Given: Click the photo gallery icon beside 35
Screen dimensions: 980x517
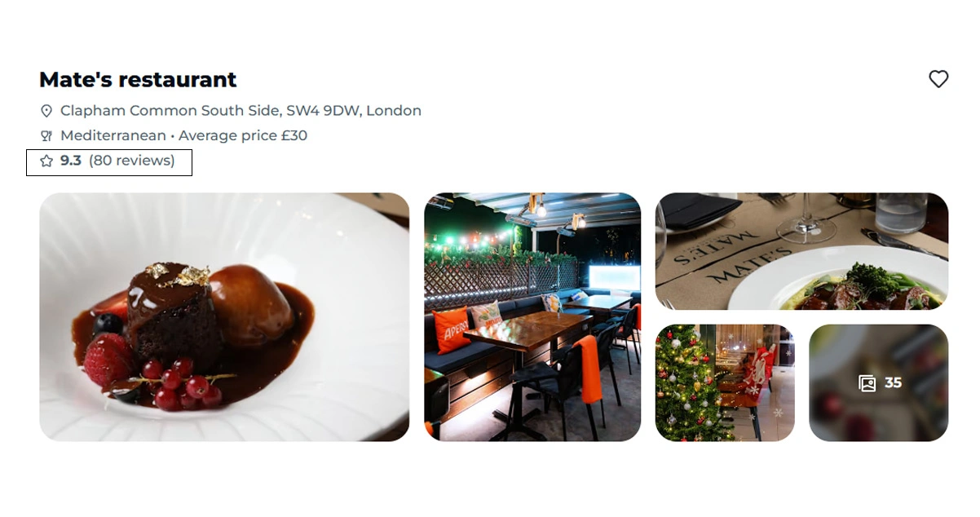Looking at the screenshot, I should click(x=867, y=383).
